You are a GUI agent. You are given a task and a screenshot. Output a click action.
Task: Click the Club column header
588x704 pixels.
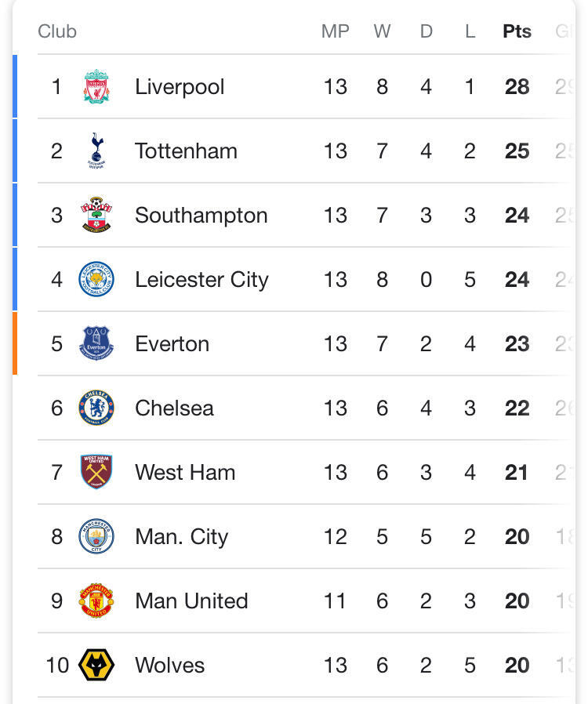pos(57,32)
